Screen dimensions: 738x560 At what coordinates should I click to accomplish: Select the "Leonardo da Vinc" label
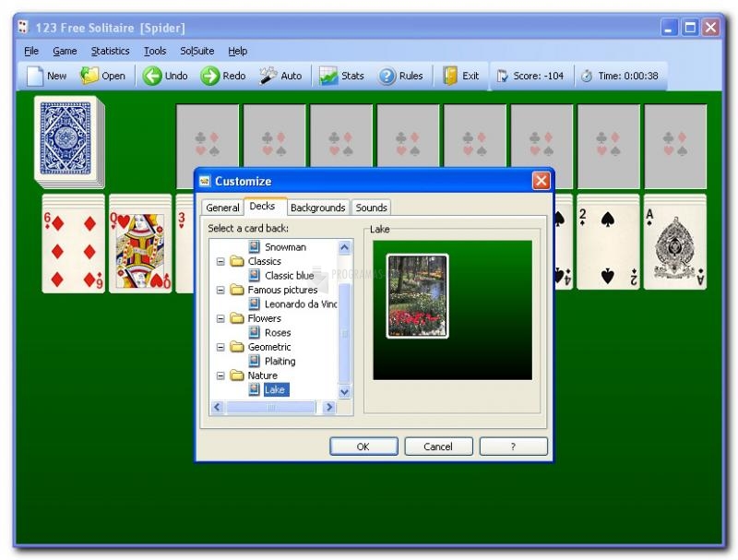coord(301,304)
